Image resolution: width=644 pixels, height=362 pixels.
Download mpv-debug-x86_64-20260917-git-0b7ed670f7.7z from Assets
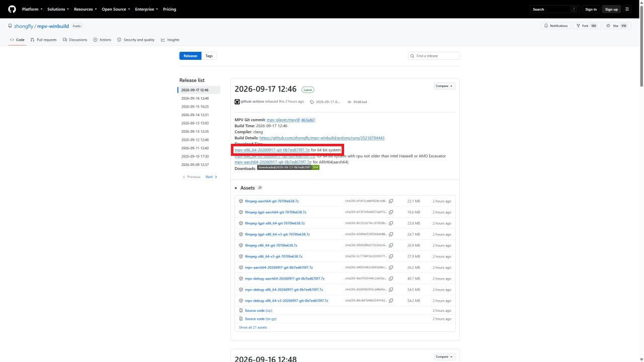click(x=284, y=290)
